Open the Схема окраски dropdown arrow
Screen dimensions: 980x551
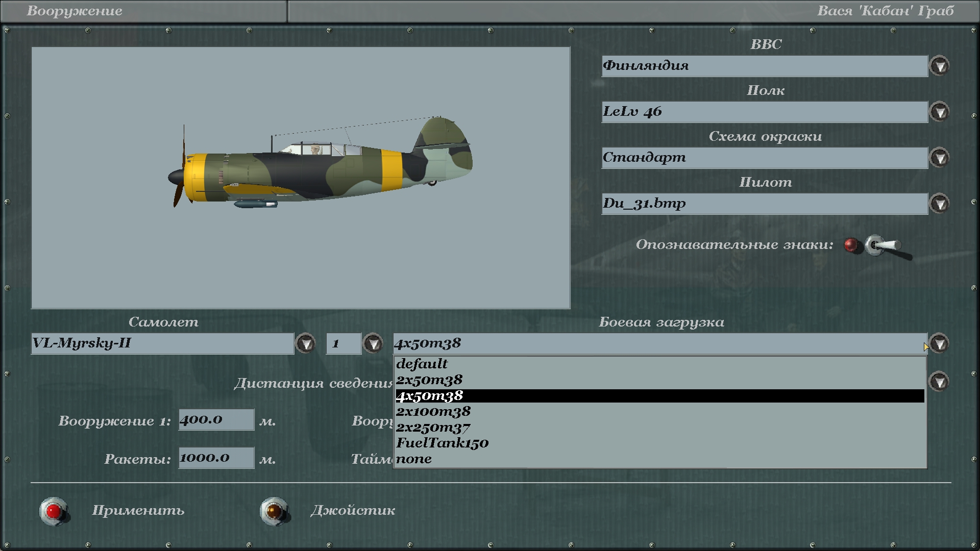(x=939, y=158)
